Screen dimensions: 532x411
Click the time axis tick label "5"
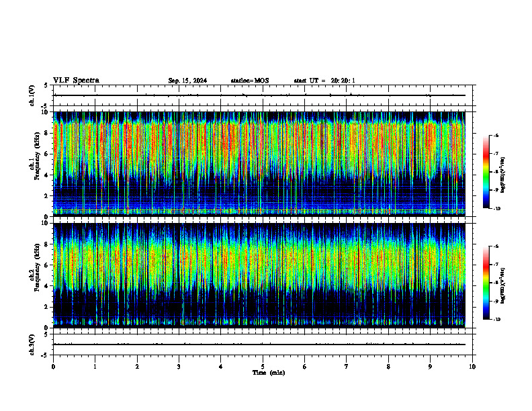click(263, 367)
